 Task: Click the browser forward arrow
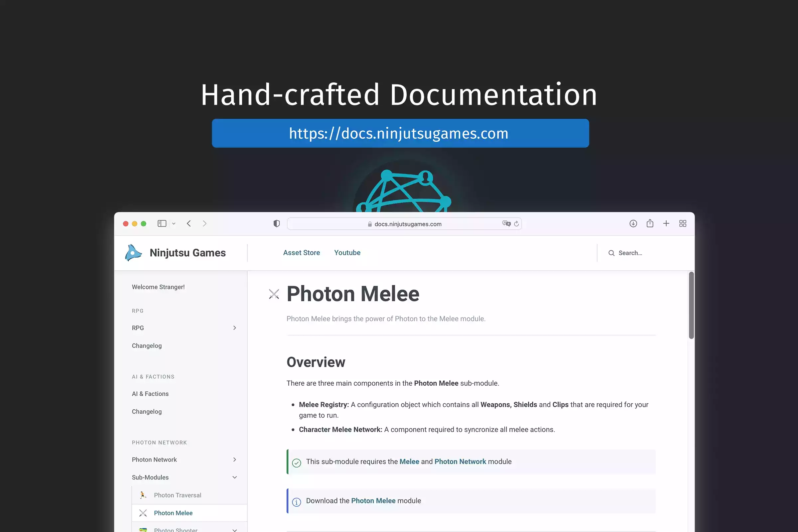tap(204, 223)
